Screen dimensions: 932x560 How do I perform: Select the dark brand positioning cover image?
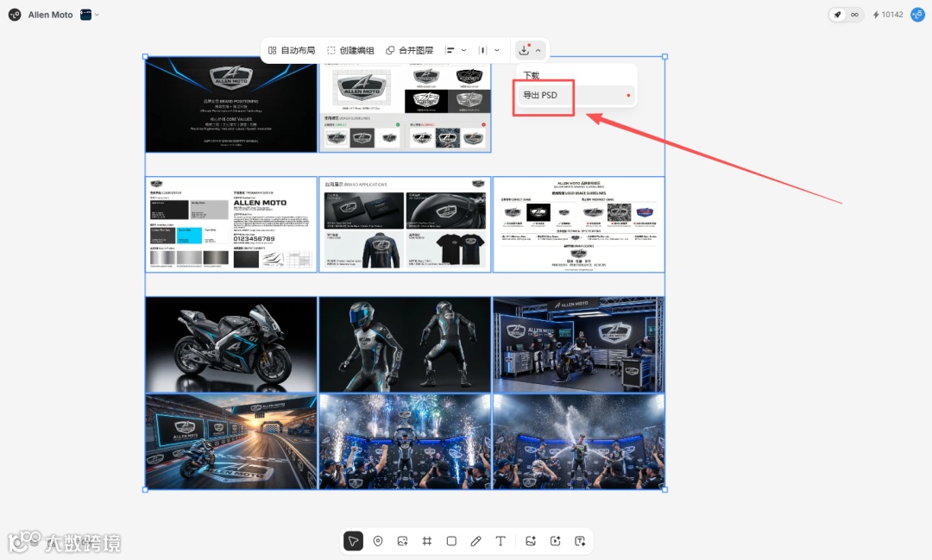(x=231, y=104)
